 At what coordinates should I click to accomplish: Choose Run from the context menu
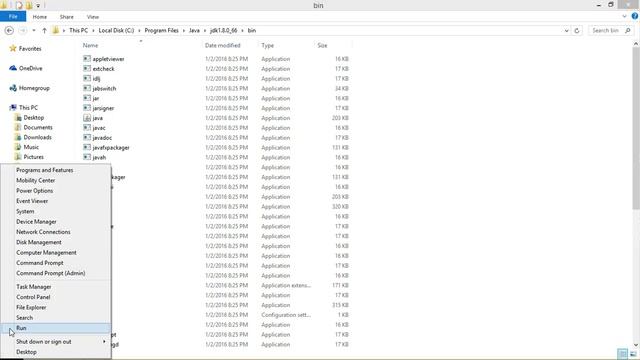[56, 328]
